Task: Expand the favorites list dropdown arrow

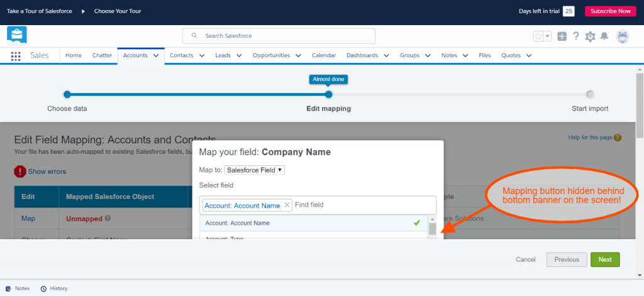Action: click(548, 36)
